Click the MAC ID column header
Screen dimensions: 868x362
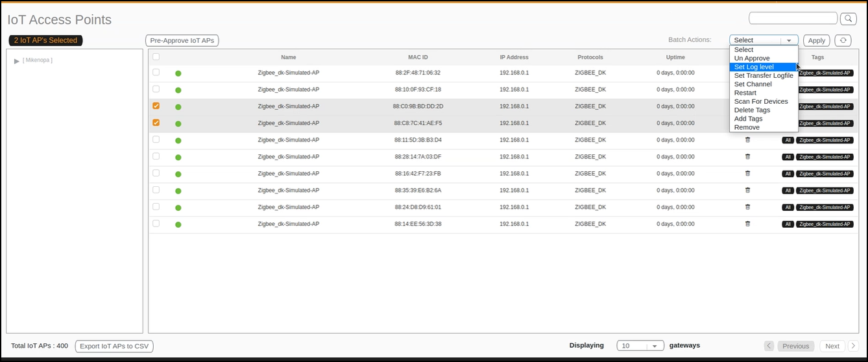point(418,57)
